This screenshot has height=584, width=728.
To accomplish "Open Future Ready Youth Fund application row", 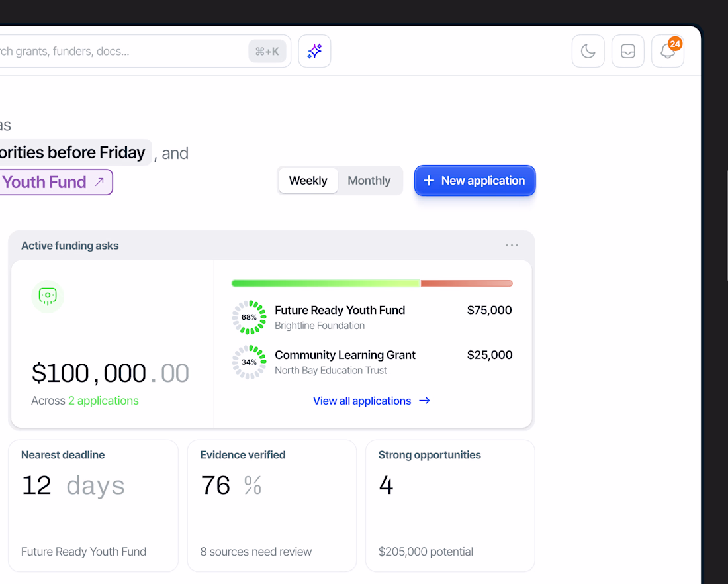I will pyautogui.click(x=372, y=317).
